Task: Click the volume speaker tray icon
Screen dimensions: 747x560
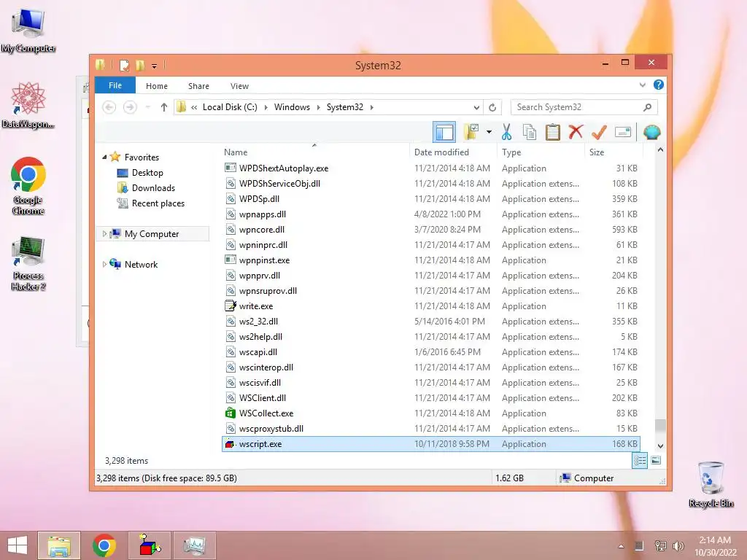Action: 678,545
